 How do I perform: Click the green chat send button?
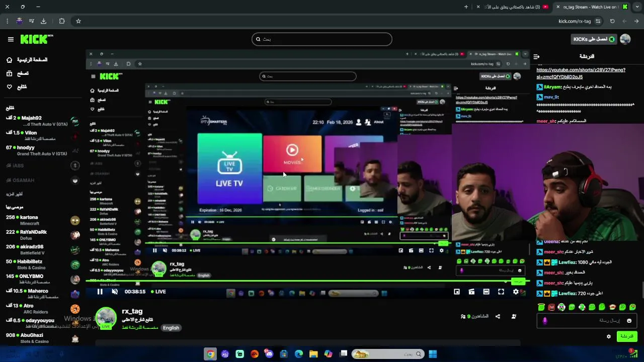(627, 336)
